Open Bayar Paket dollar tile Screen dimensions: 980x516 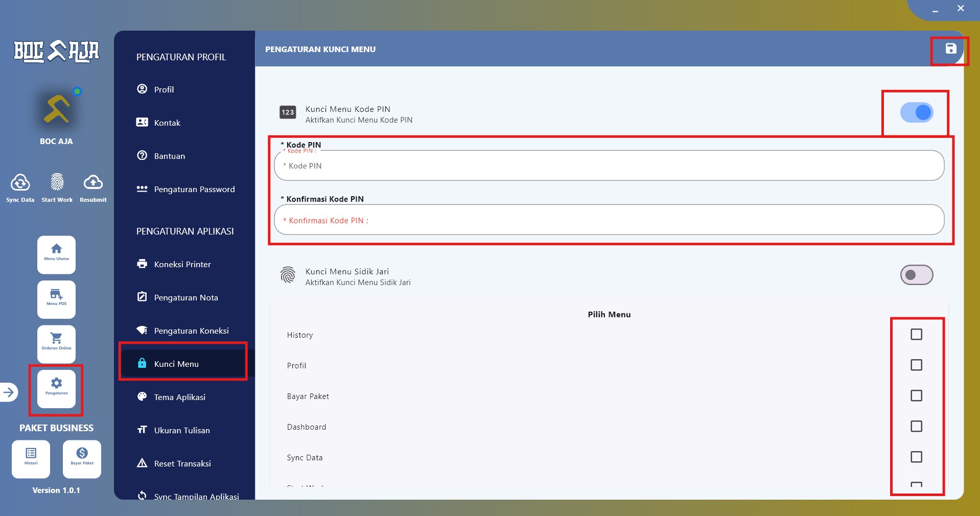(82, 459)
